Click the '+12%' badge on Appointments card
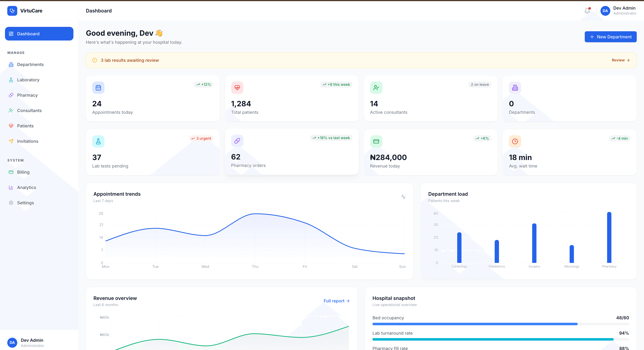 204,85
